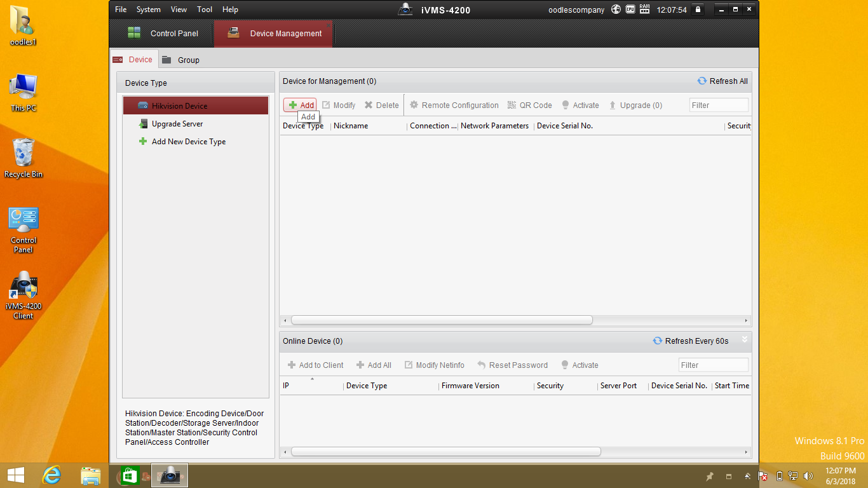Open the View menu
The height and width of the screenshot is (488, 868).
(x=179, y=10)
